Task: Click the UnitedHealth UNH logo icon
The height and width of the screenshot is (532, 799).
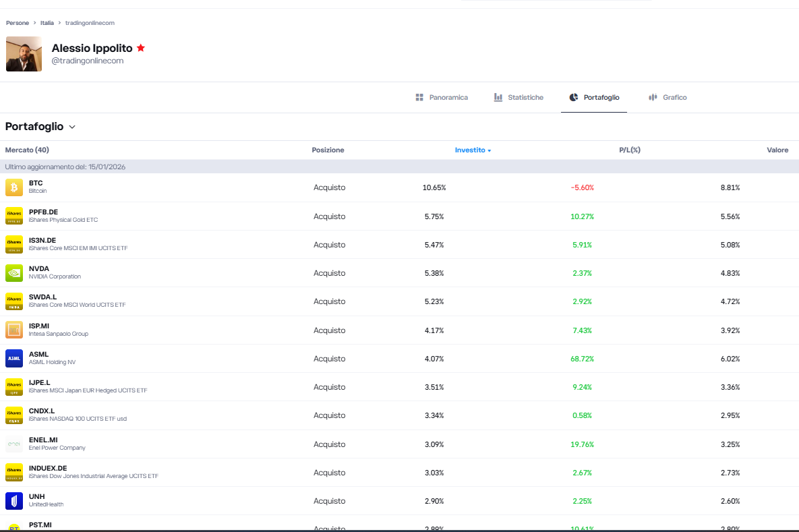Action: 13,501
